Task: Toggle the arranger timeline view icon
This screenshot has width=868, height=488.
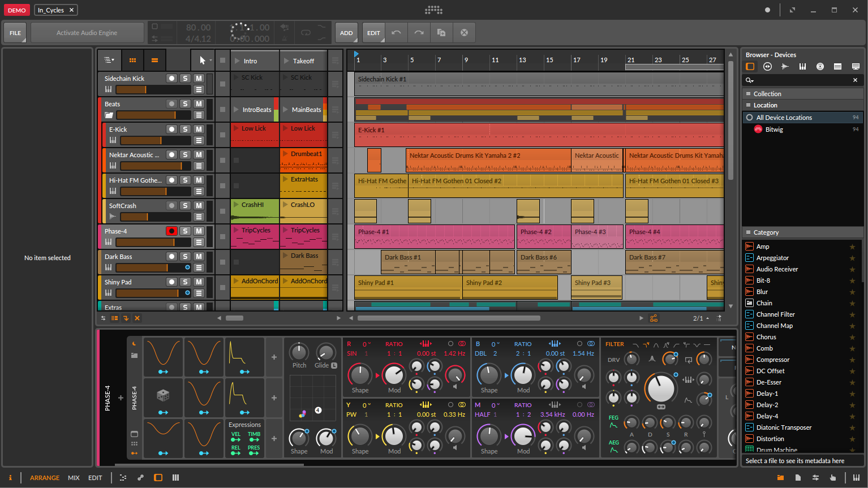Action: (x=154, y=61)
